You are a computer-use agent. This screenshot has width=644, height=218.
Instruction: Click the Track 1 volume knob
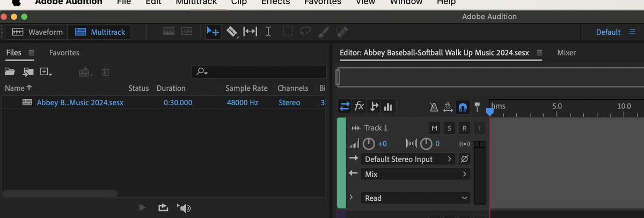(369, 143)
